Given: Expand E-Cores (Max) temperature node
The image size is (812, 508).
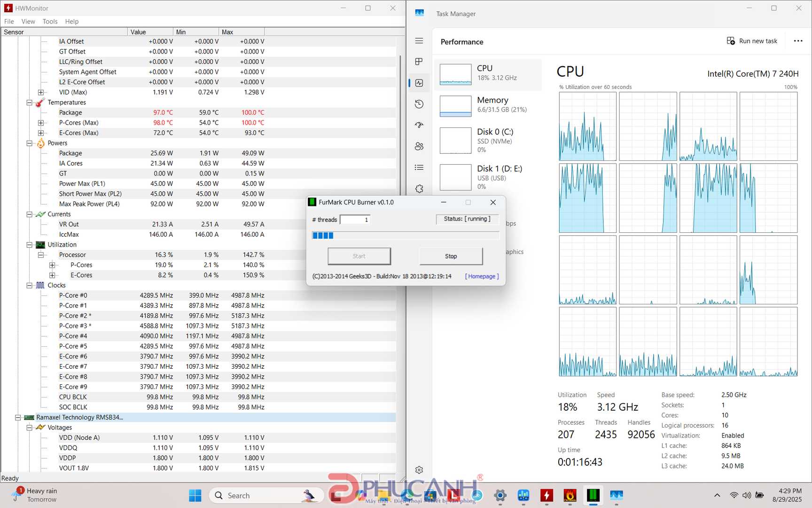Looking at the screenshot, I should click(x=41, y=133).
